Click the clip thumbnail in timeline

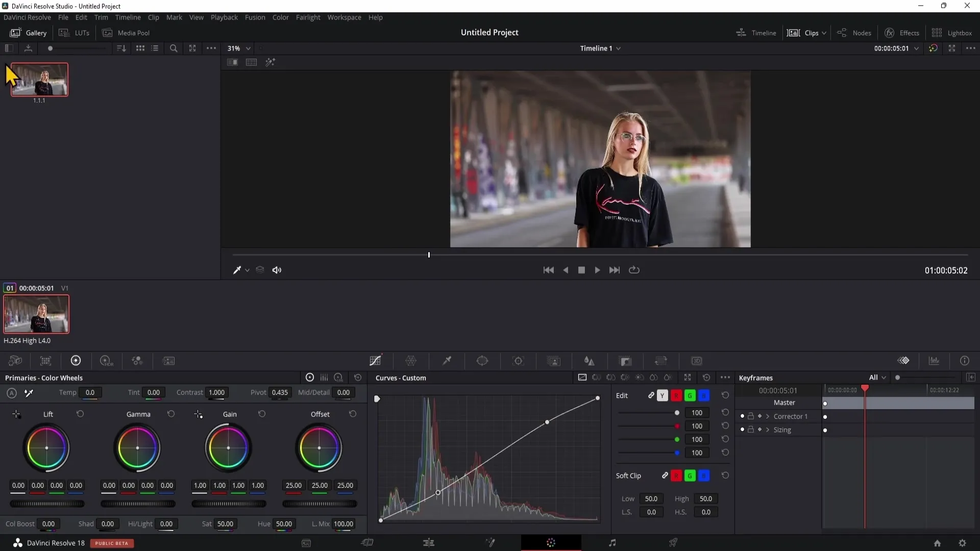pyautogui.click(x=36, y=314)
